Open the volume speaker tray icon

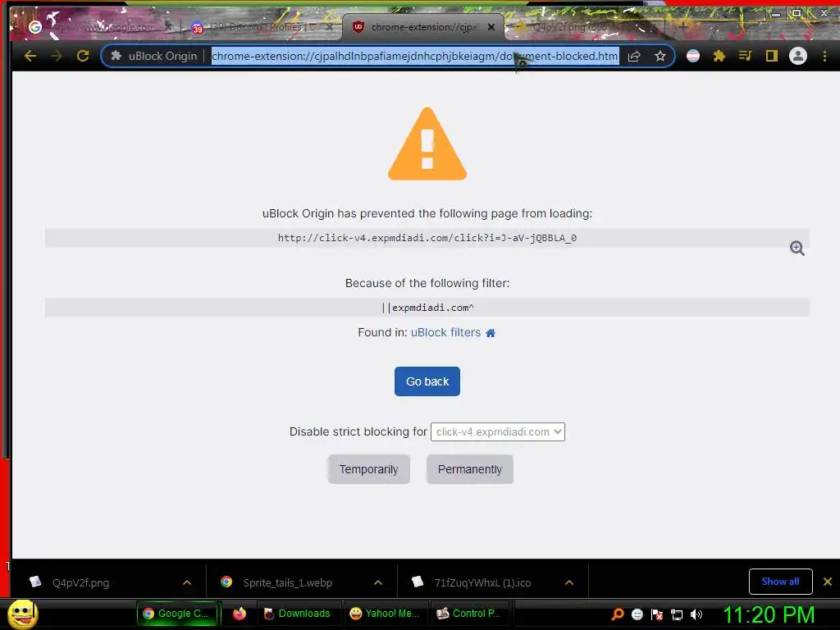[x=696, y=614]
